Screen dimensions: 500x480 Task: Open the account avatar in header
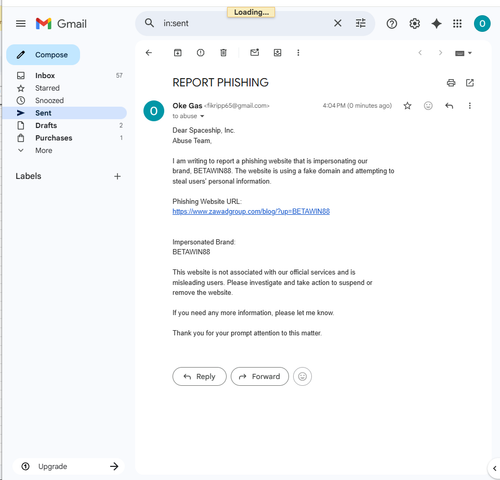[x=482, y=24]
